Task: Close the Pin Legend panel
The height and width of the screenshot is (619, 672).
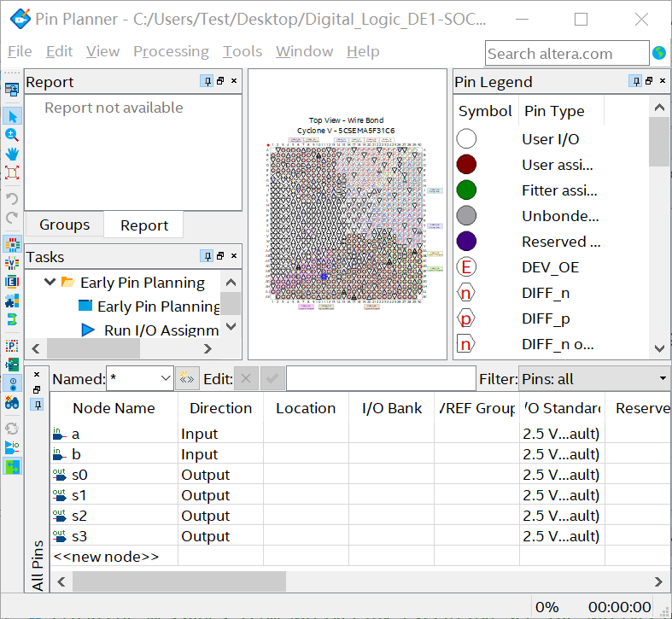Action: (x=663, y=80)
